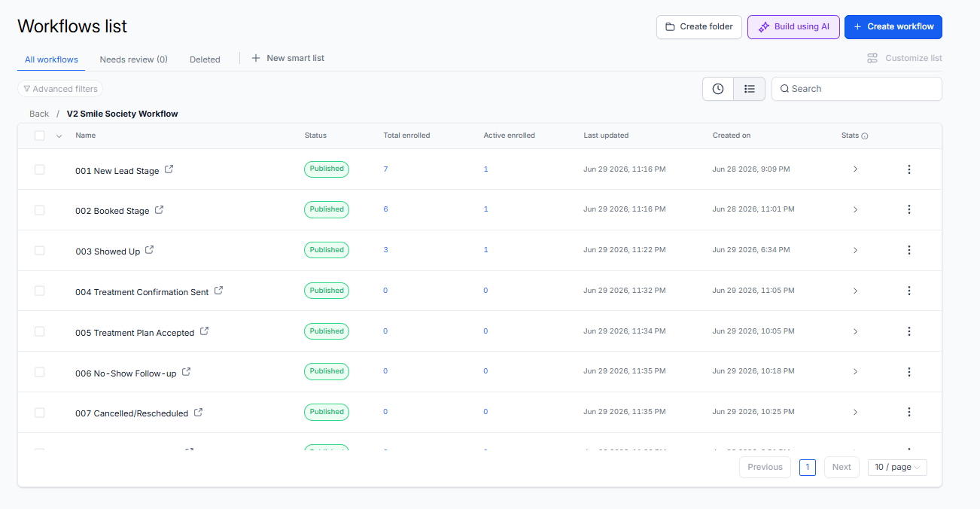Click the Created on column header
The height and width of the screenshot is (509, 980).
coord(732,136)
